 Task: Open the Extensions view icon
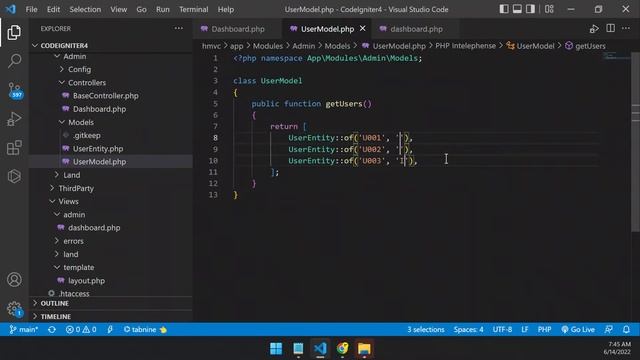coord(14,147)
